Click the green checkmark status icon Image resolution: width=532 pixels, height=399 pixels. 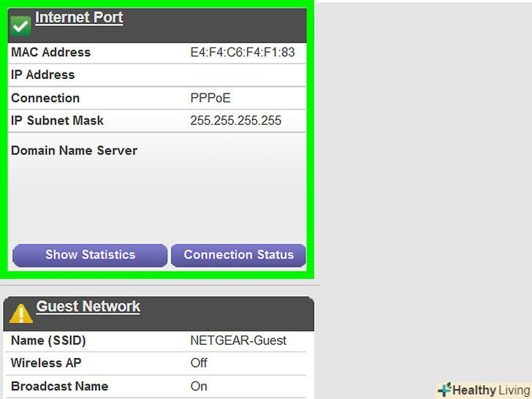(x=20, y=27)
